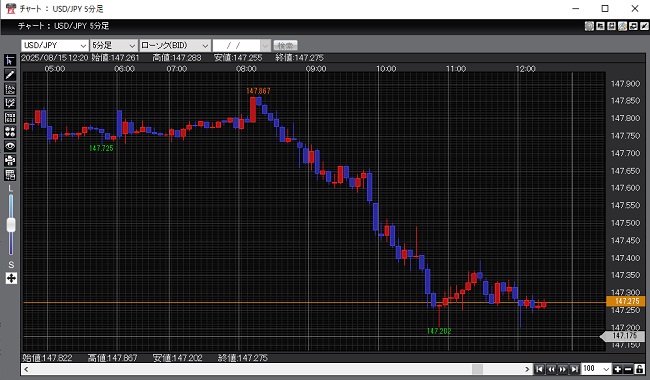
Task: Open the data table icon
Action: point(10,174)
